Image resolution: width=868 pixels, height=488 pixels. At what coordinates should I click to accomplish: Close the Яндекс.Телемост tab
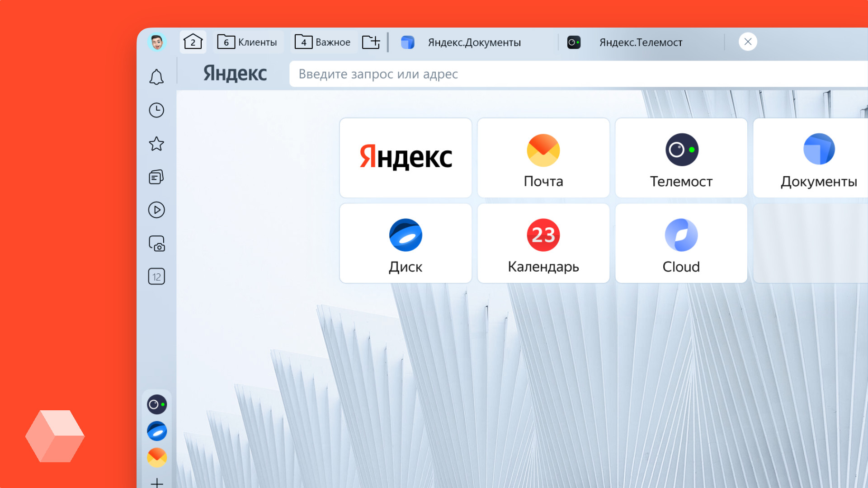pyautogui.click(x=748, y=42)
